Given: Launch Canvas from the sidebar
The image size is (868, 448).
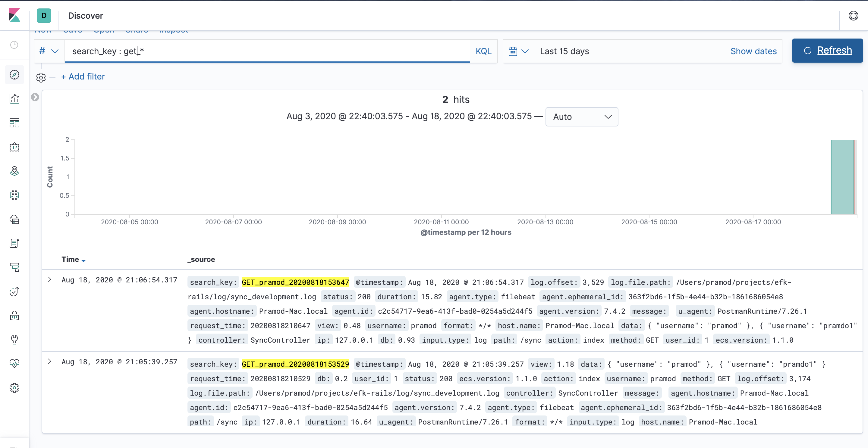Looking at the screenshot, I should (x=14, y=147).
